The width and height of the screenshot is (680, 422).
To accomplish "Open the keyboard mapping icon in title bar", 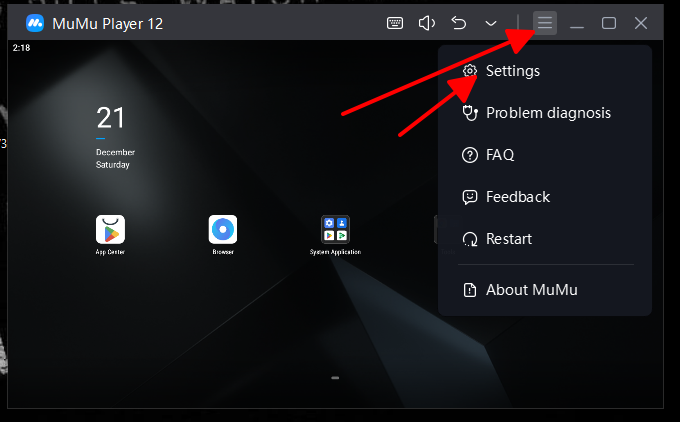I will click(395, 23).
